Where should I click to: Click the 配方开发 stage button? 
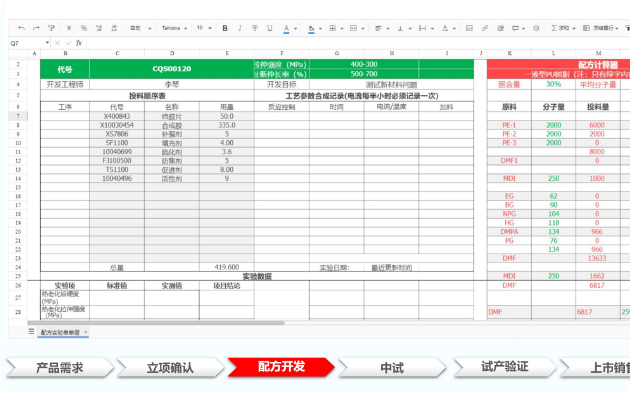click(281, 367)
